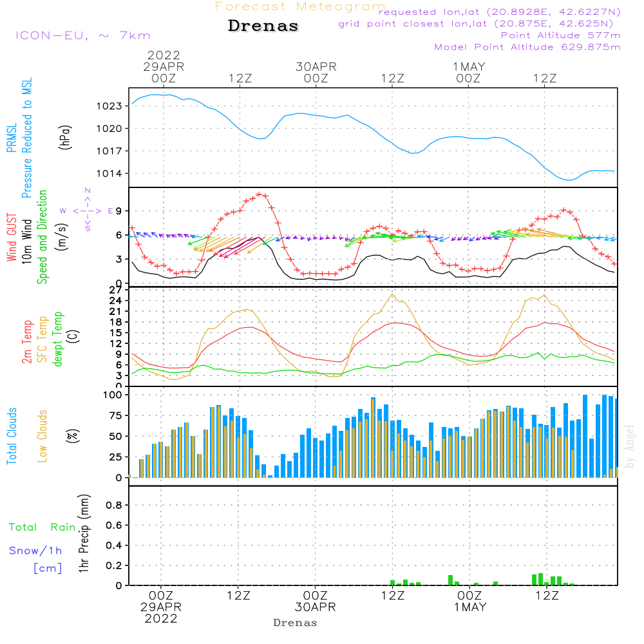The height and width of the screenshot is (644, 644).
Task: Click the bold 'Drenas' chart title
Action: (x=263, y=26)
